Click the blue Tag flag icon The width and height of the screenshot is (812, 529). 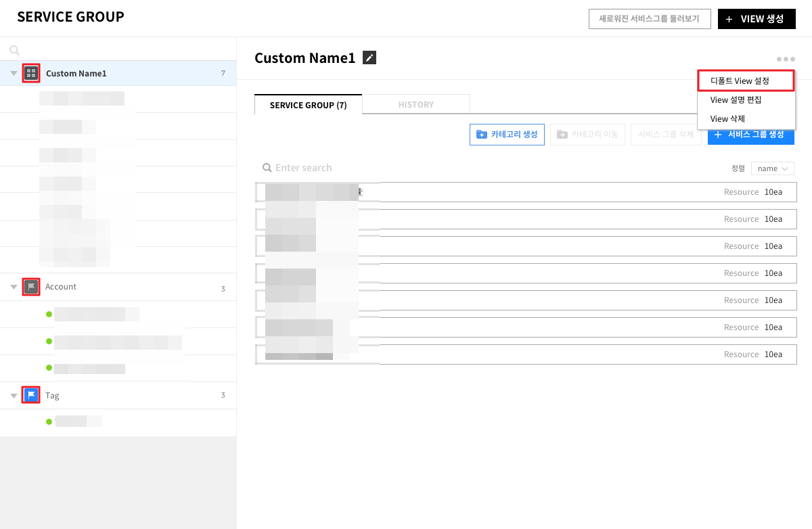30,395
